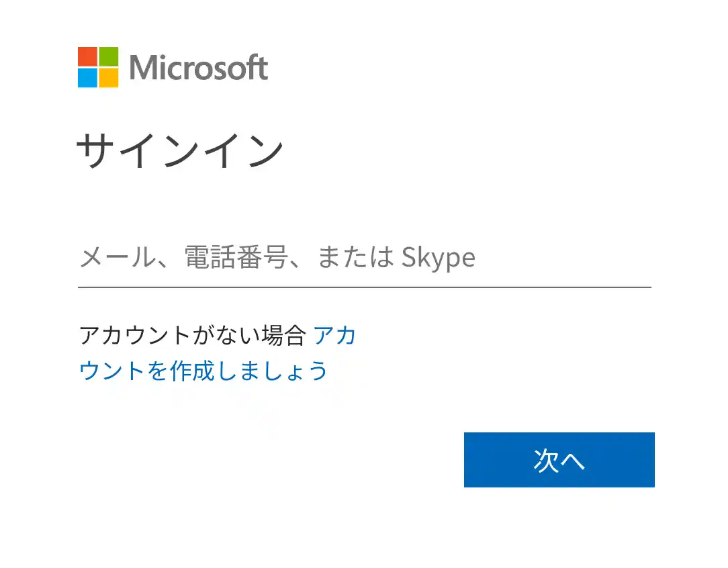
Task: Click the アカ portion of the signup link
Action: [x=335, y=335]
